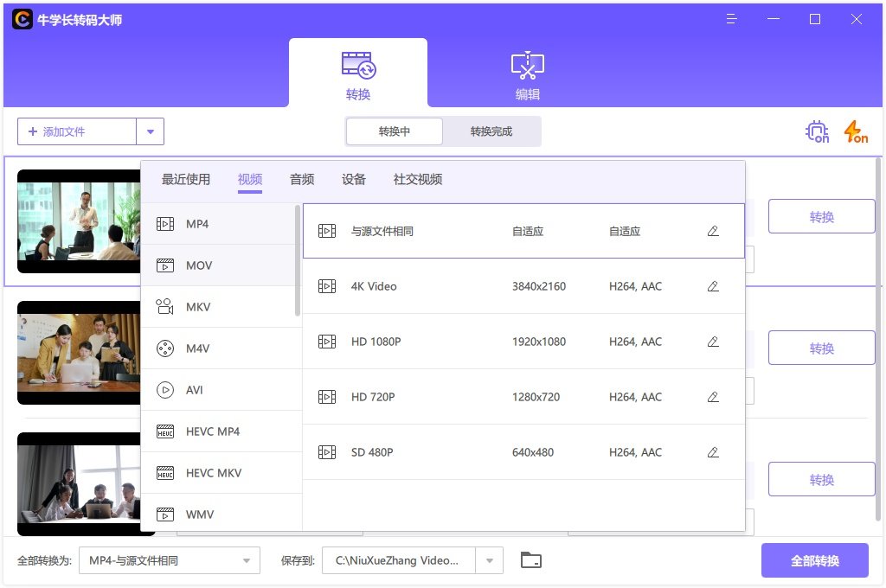
Task: Open the 全部转换为 output format dropdown
Action: [x=169, y=559]
